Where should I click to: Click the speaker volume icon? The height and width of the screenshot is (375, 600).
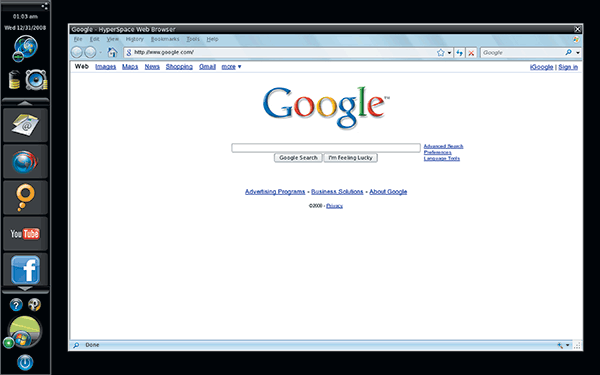coord(36,80)
